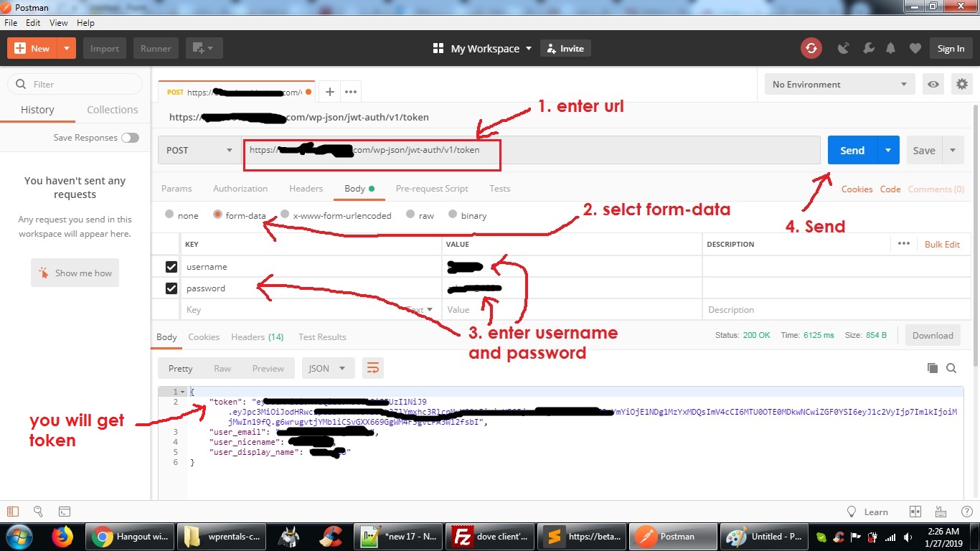Toggle Save Responses switch

click(x=130, y=138)
